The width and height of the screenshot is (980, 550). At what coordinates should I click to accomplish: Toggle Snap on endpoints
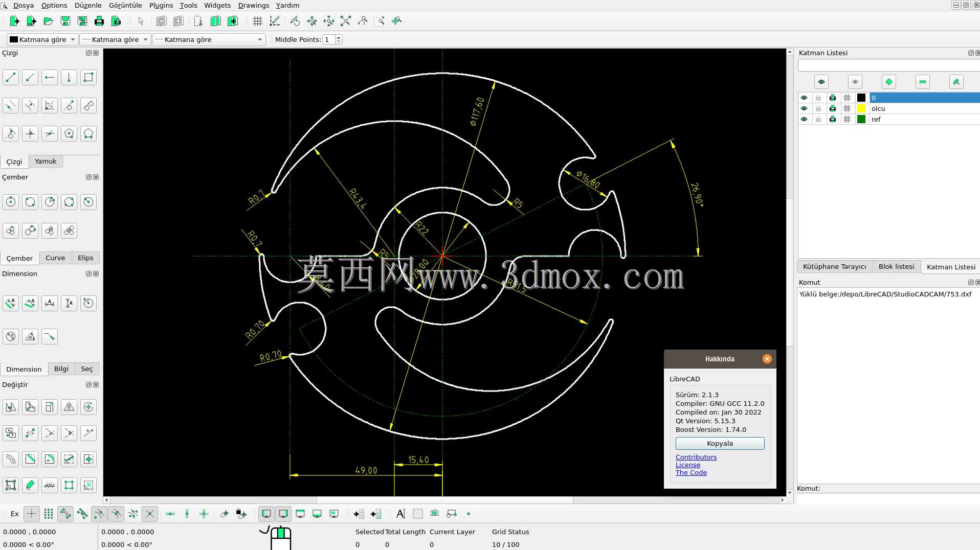pyautogui.click(x=65, y=514)
